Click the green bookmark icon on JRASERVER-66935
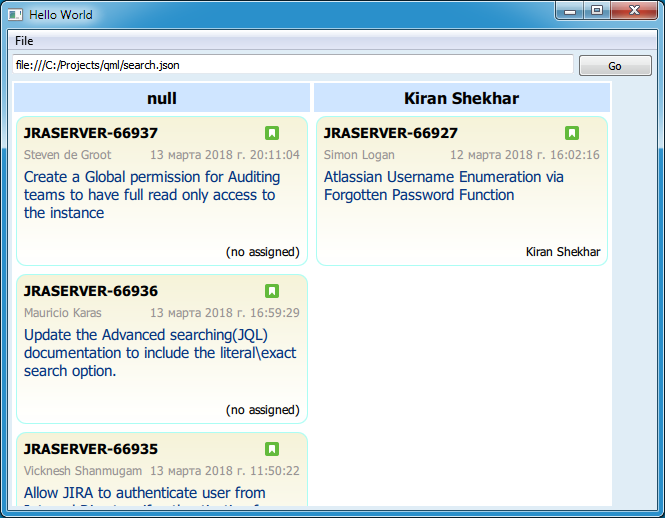 [x=272, y=449]
